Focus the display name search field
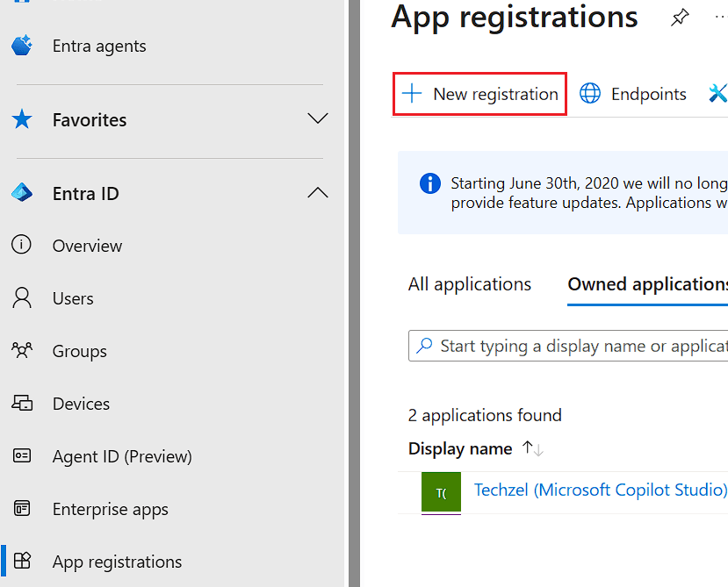This screenshot has width=728, height=587. (568, 346)
